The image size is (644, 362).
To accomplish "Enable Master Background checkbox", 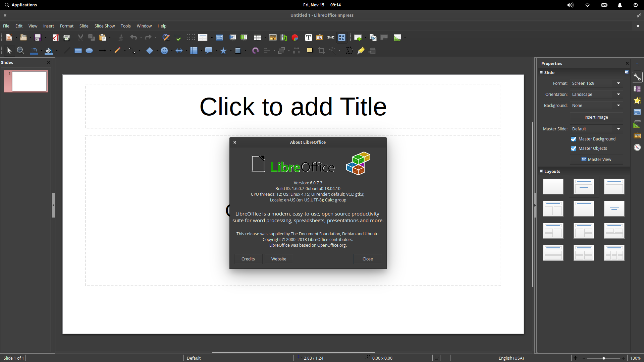I will coord(574,139).
